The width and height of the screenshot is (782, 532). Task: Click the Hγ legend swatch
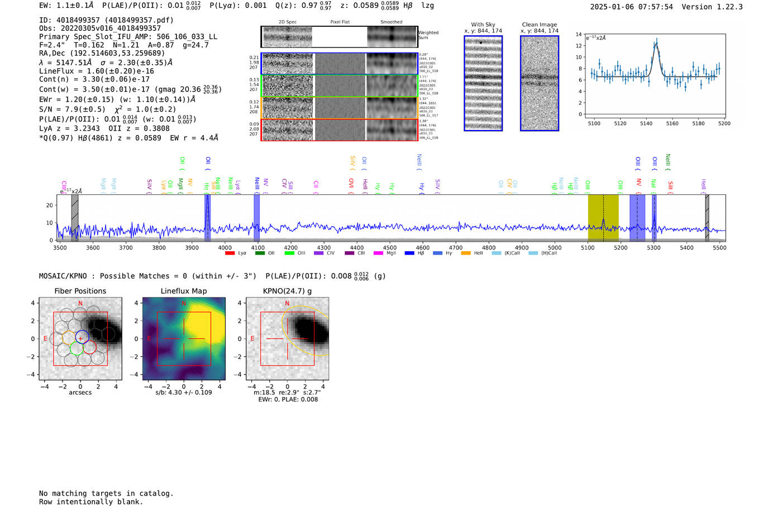[x=437, y=253]
